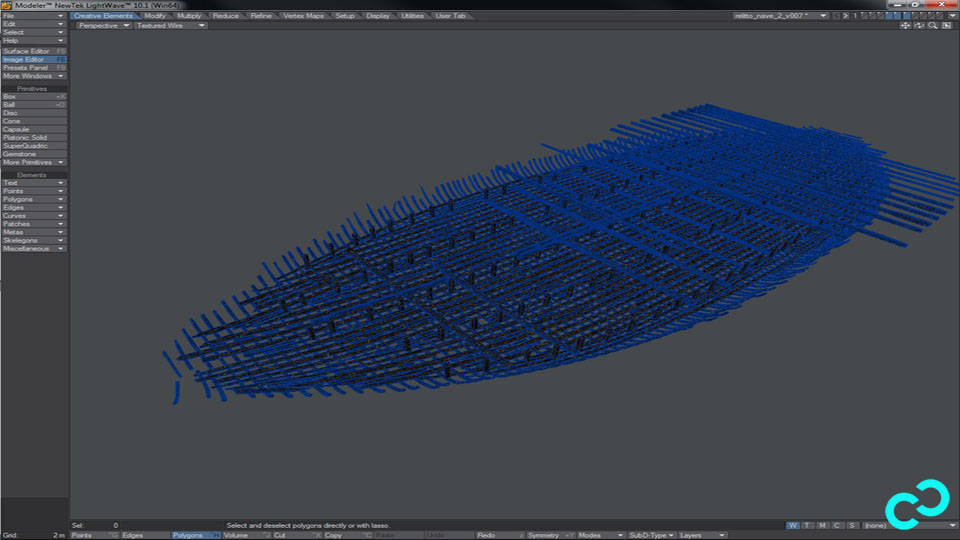This screenshot has height=540, width=960.
Task: Open the File menu dropdown
Action: pyautogui.click(x=34, y=16)
